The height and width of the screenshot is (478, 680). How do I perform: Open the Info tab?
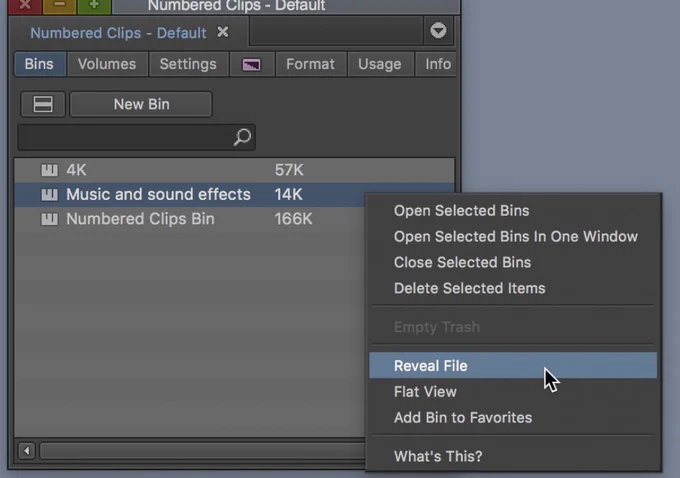437,64
